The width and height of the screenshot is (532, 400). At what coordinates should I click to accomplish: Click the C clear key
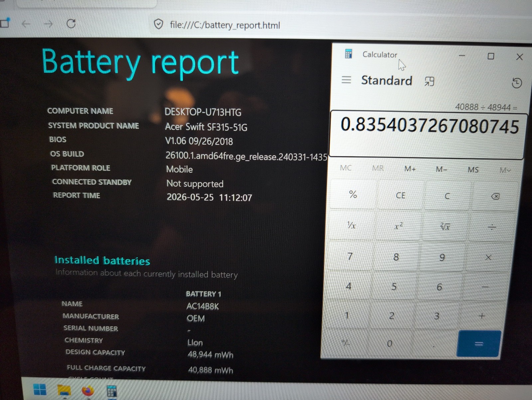point(447,196)
